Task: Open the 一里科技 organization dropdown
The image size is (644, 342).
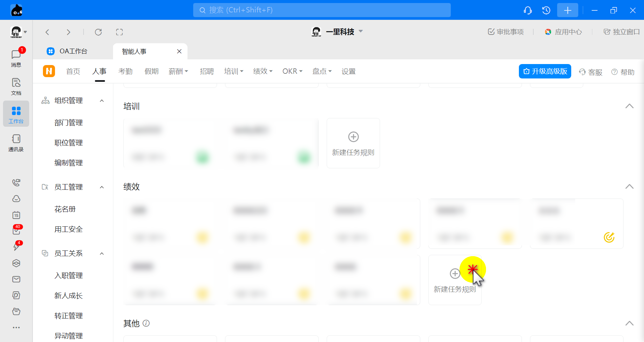Action: coord(361,32)
